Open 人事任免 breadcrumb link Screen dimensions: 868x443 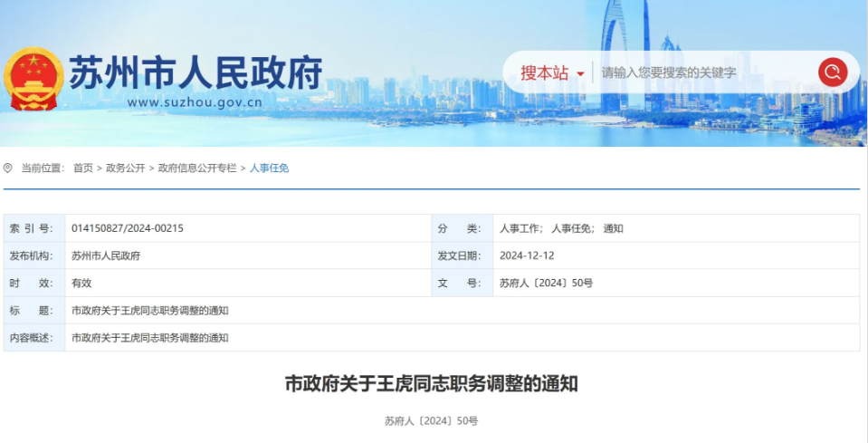coord(269,169)
